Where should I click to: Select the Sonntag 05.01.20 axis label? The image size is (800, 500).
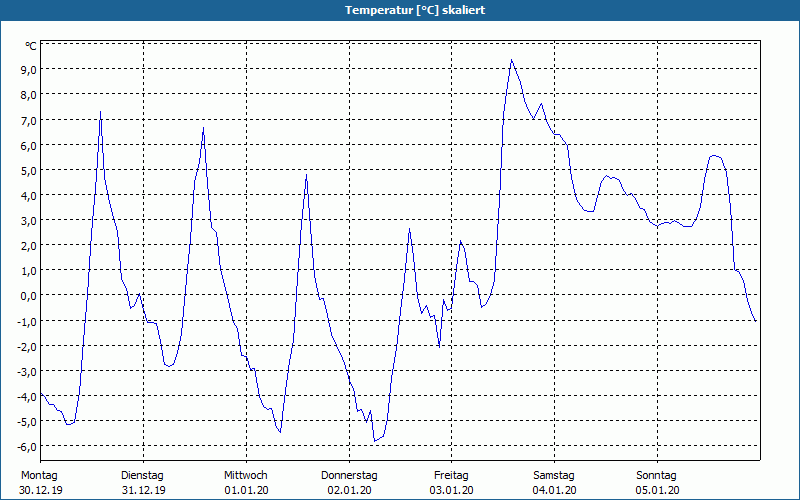pos(657,483)
